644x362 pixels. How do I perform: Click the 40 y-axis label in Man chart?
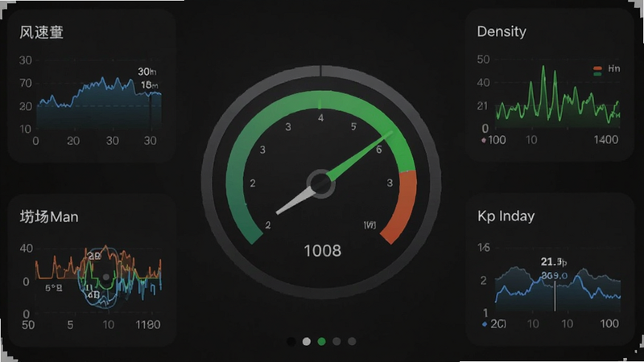click(27, 249)
